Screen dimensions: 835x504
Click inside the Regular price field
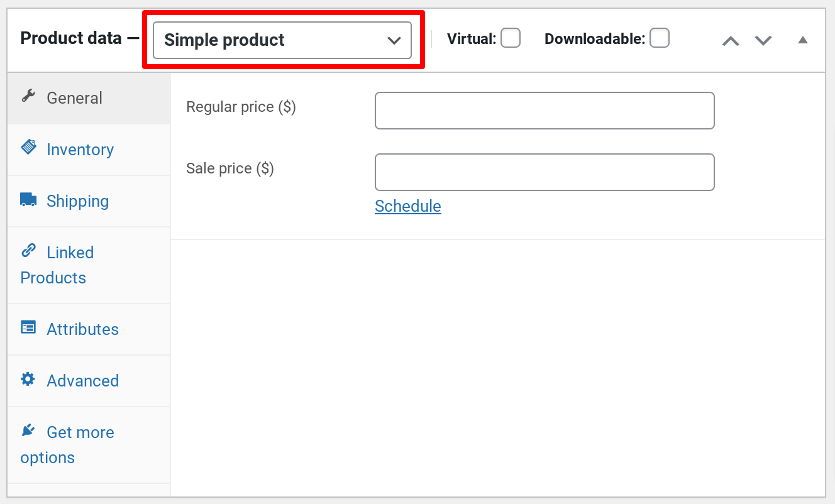pos(544,111)
